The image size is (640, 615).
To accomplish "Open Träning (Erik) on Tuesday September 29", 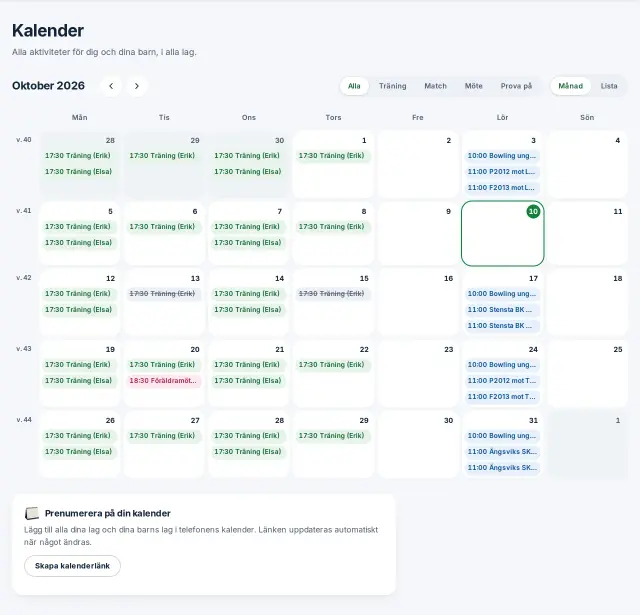I will point(163,156).
